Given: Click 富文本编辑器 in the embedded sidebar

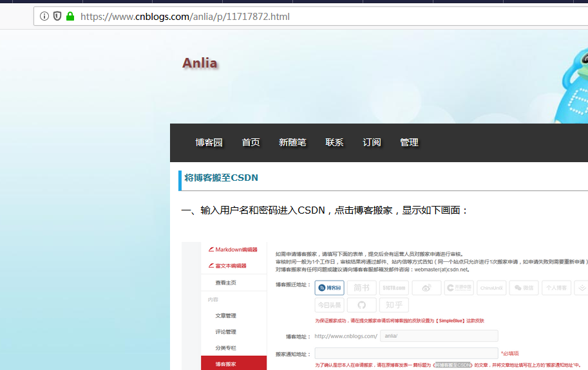Looking at the screenshot, I should 227,266.
